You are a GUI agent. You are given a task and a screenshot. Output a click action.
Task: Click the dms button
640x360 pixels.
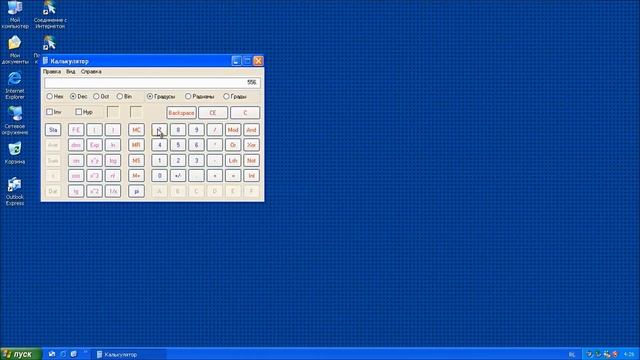[76, 145]
